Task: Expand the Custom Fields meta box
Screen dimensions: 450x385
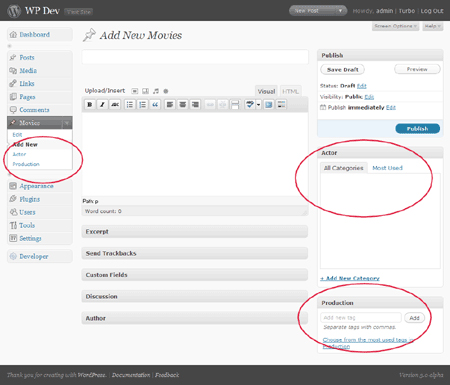Action: pyautogui.click(x=195, y=275)
